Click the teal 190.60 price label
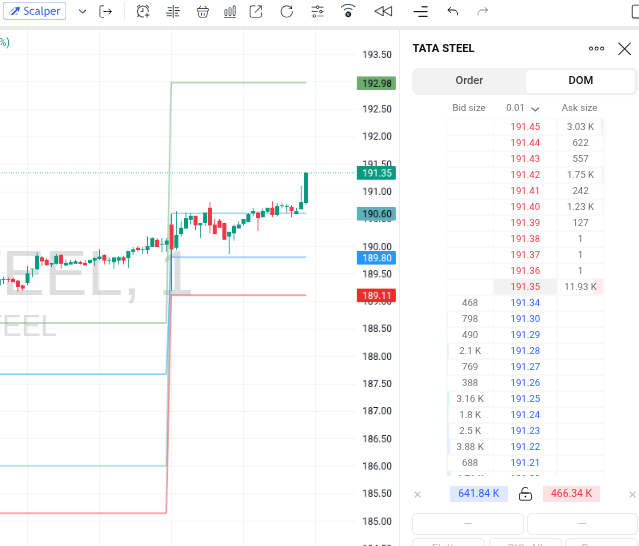The image size is (639, 546). click(377, 214)
